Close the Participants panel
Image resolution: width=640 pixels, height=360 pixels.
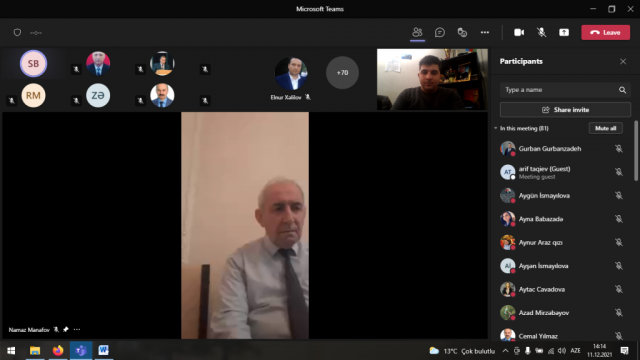pos(623,61)
